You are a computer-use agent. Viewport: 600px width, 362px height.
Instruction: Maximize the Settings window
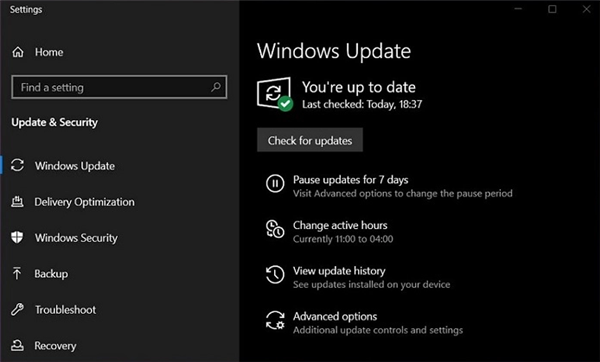[x=552, y=9]
